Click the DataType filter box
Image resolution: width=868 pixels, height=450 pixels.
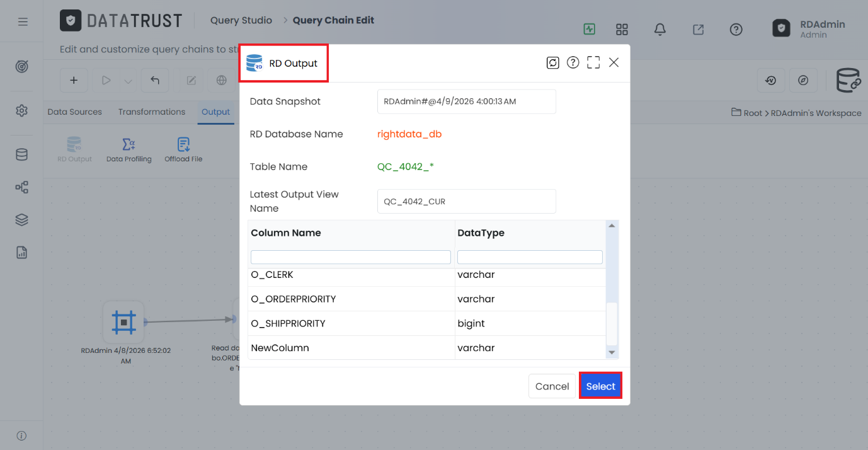(x=530, y=257)
